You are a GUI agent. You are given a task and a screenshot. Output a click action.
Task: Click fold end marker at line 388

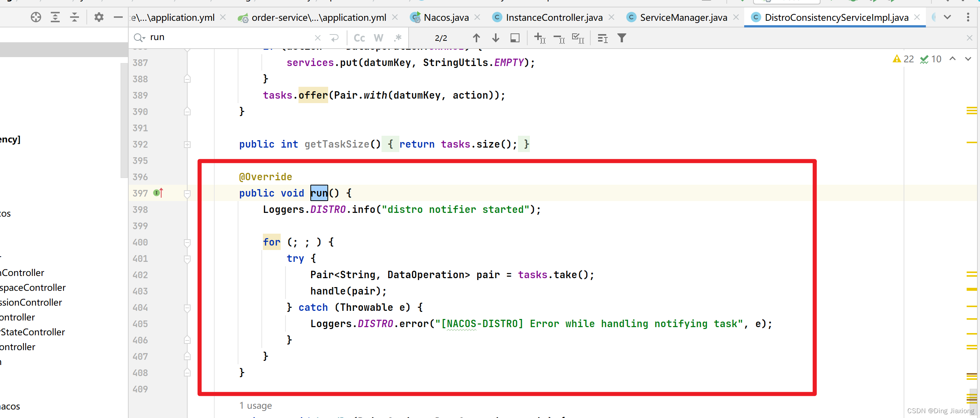pos(187,79)
